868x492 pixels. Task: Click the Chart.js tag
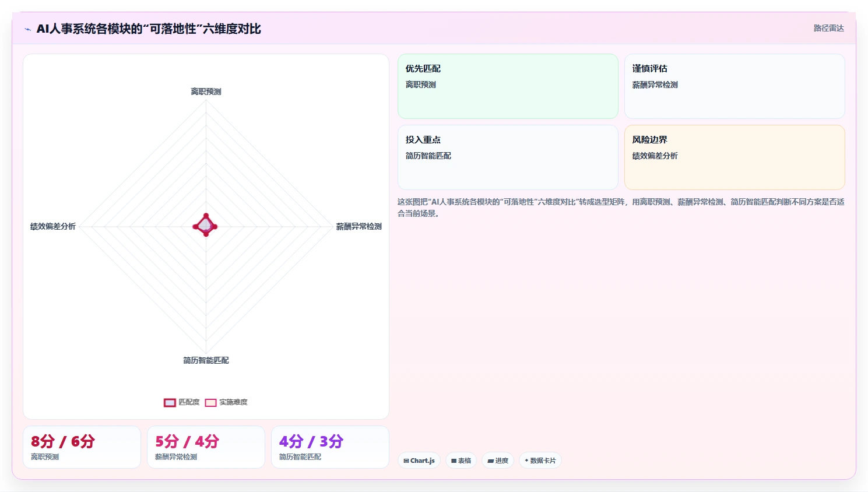419,461
